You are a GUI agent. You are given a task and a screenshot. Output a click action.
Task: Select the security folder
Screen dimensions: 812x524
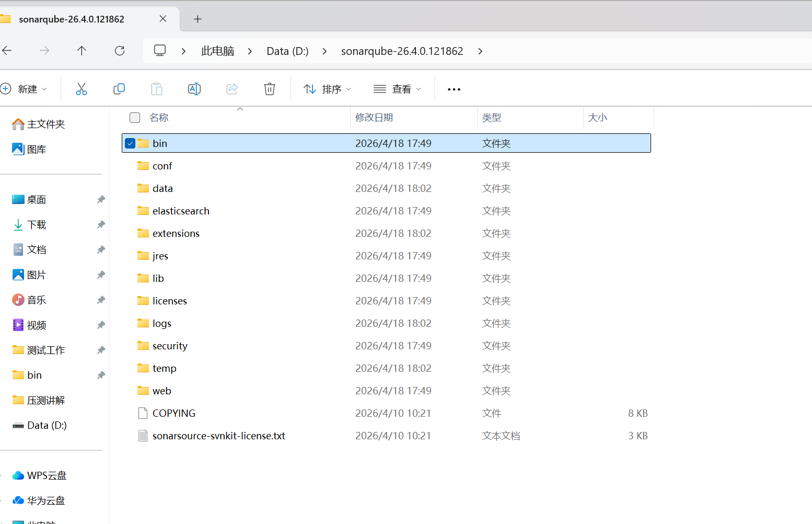pos(386,346)
